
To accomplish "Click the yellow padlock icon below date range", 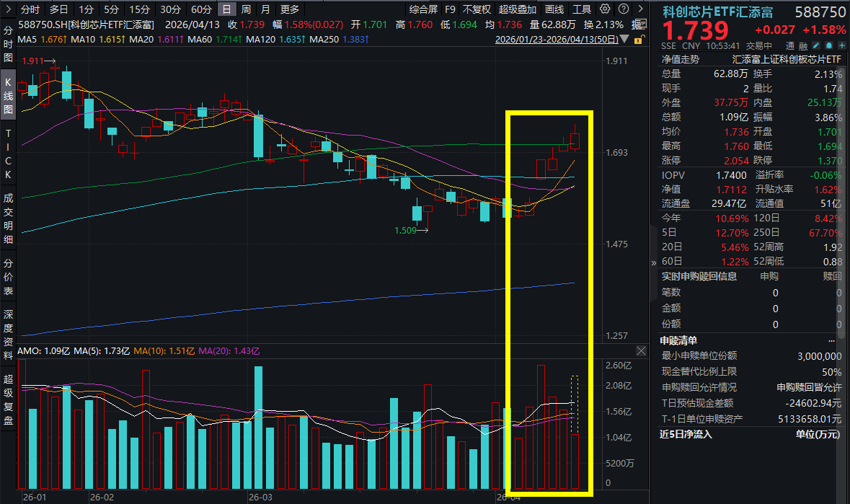I will (x=638, y=40).
